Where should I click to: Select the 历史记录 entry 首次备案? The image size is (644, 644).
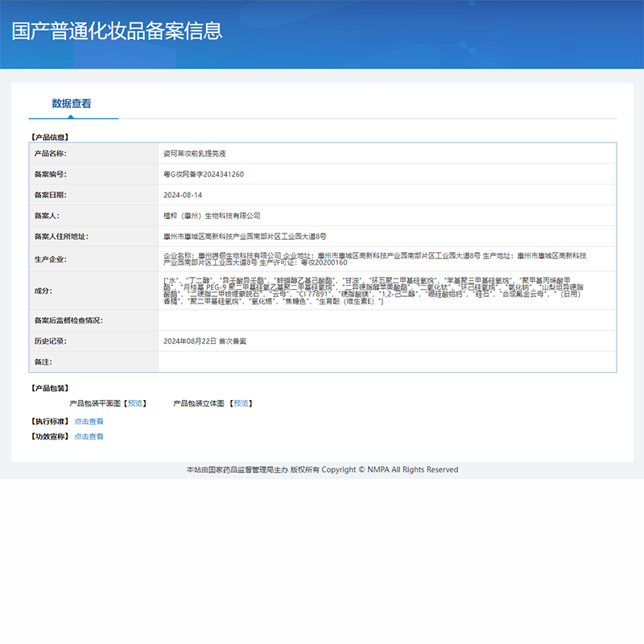(201, 341)
